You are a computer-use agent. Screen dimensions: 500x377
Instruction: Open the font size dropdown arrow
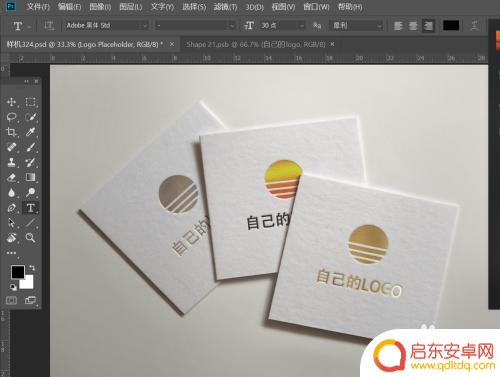coord(302,26)
